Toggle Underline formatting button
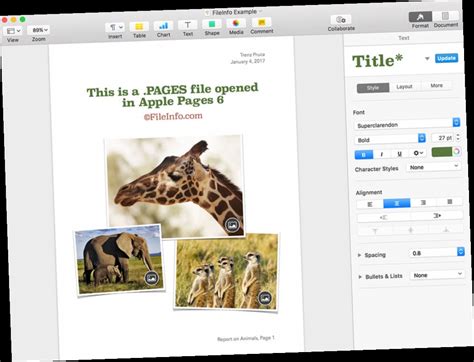The width and height of the screenshot is (474, 362). pos(399,154)
